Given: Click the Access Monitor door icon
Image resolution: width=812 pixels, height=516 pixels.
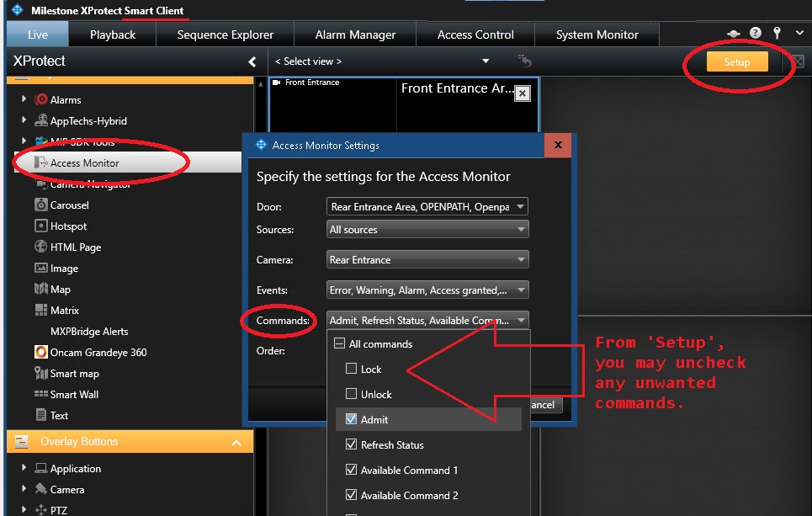Looking at the screenshot, I should pyautogui.click(x=40, y=162).
